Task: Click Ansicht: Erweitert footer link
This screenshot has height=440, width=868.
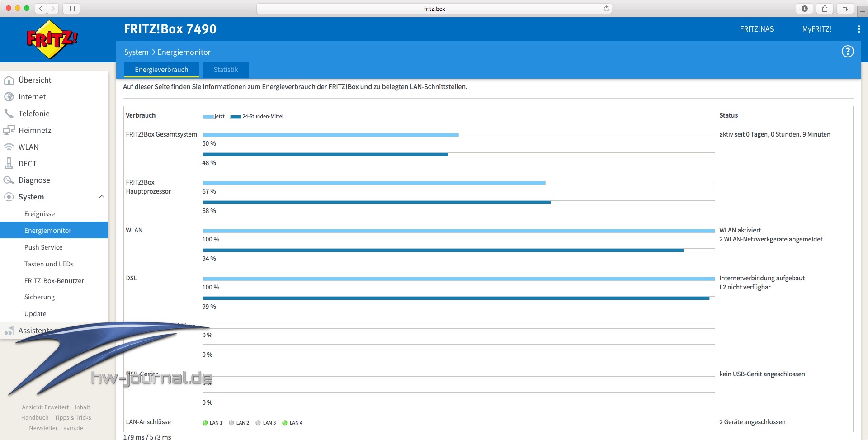Action: [45, 407]
